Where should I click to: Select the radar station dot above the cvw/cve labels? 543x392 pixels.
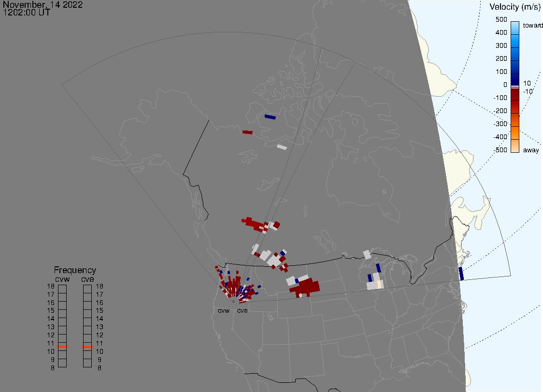coord(233,301)
